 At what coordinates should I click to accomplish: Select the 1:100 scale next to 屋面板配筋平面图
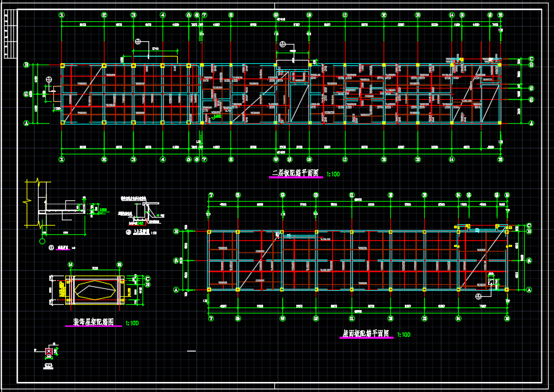pos(404,335)
